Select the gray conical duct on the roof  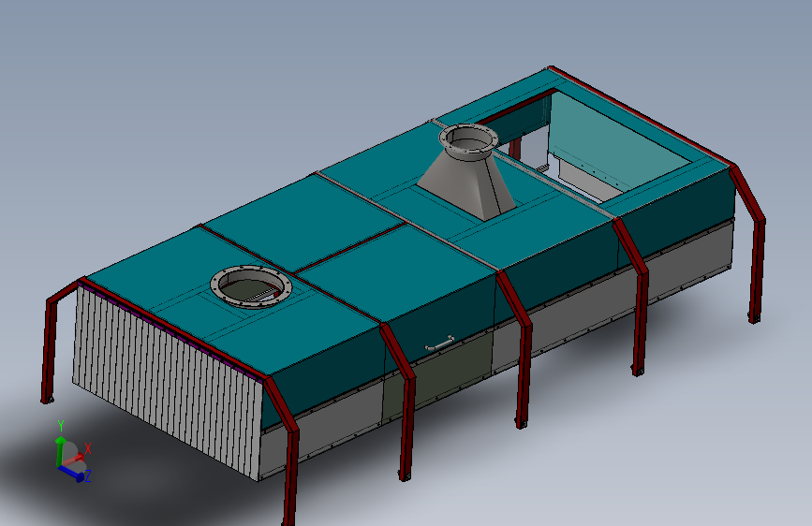click(467, 183)
